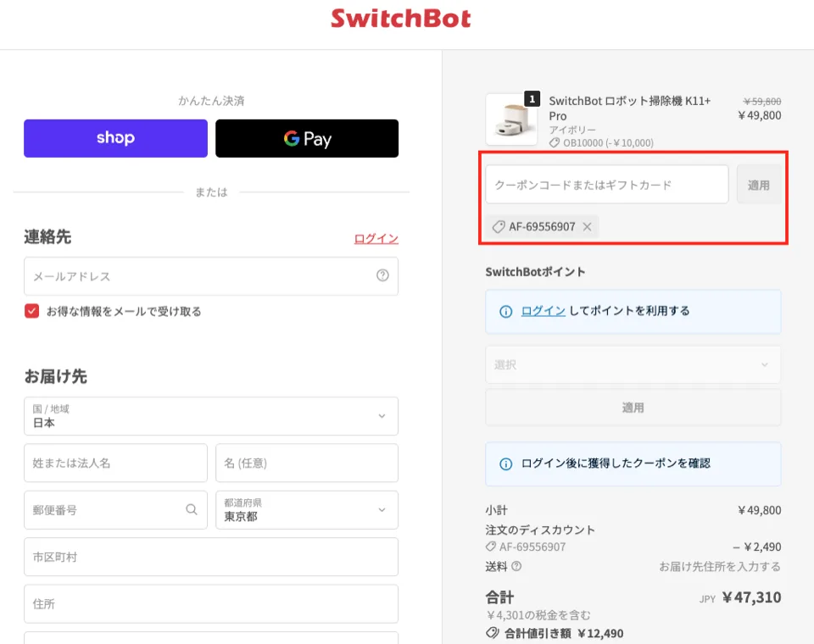
Task: Click the struck-through price ¥59,800
Action: tap(762, 101)
